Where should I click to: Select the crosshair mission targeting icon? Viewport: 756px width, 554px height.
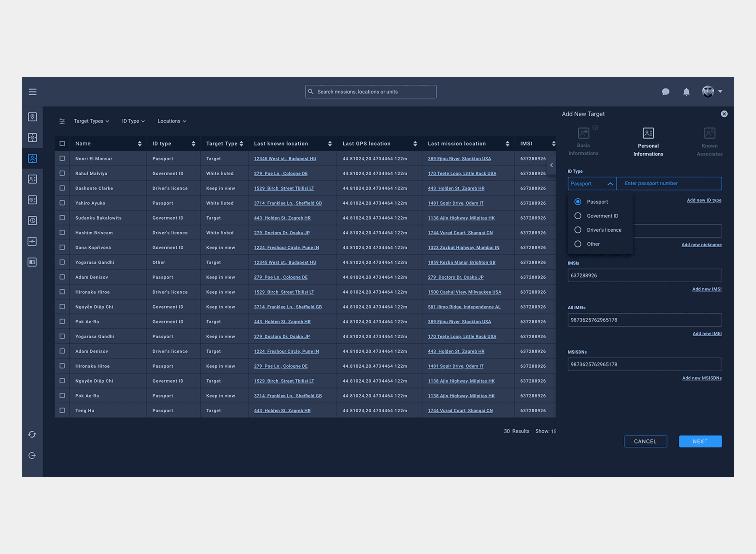tap(32, 138)
